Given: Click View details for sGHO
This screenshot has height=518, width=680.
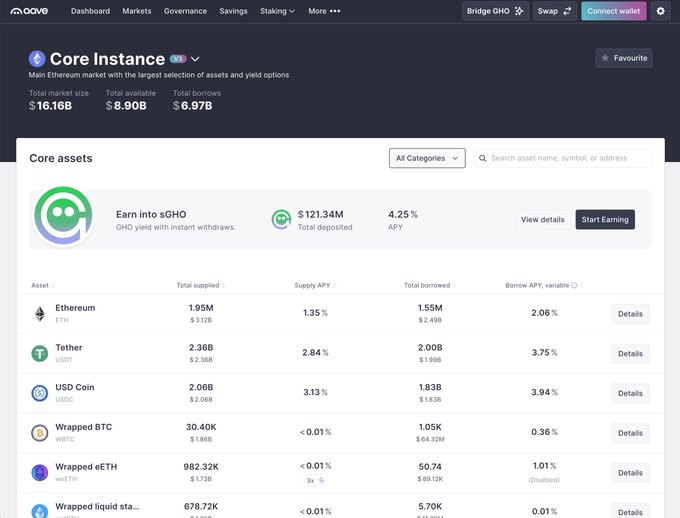Looking at the screenshot, I should pyautogui.click(x=543, y=220).
